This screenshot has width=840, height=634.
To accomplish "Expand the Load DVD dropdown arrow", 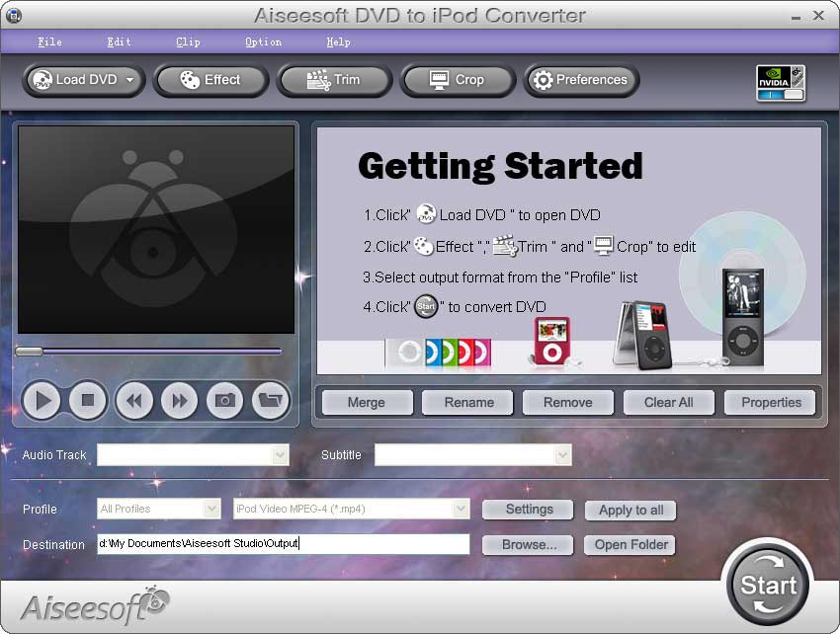I will pyautogui.click(x=130, y=80).
